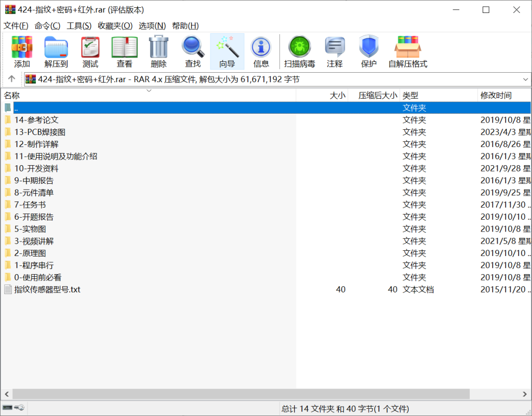
Task: Click the 名称 column sort chevron
Action: [149, 90]
